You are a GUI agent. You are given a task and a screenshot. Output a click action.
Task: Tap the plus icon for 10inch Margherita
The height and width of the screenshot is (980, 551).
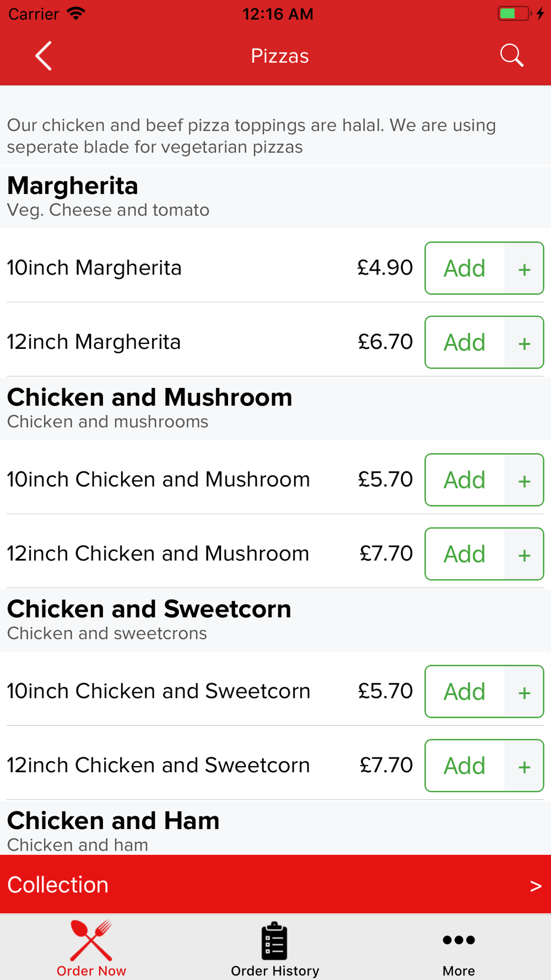[524, 269]
